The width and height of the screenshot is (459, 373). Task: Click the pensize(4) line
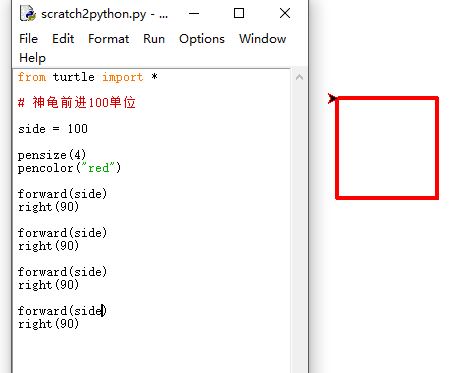click(52, 155)
